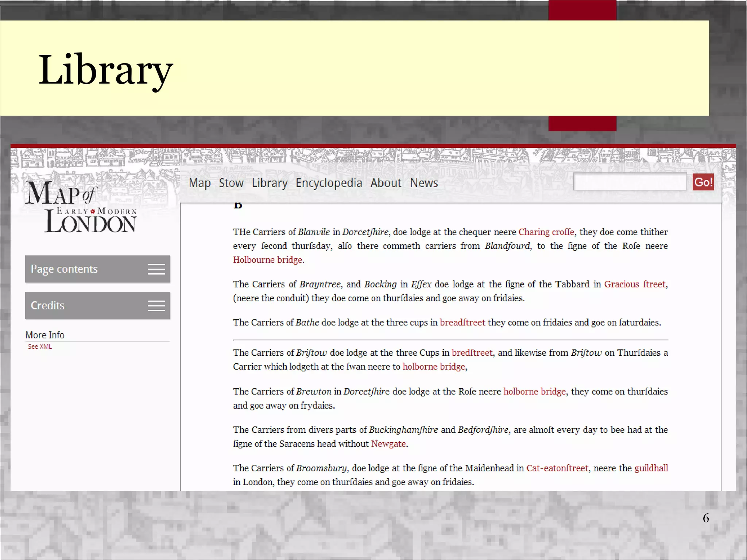Image resolution: width=747 pixels, height=560 pixels.
Task: Open the News page
Action: 424,183
